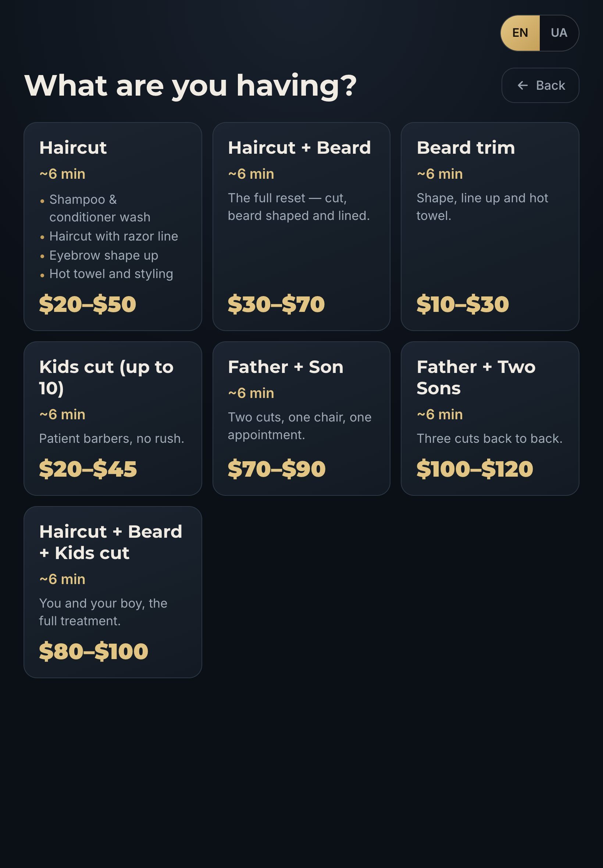The image size is (603, 868).
Task: Click the $10–$30 Beard trim price
Action: (x=463, y=304)
